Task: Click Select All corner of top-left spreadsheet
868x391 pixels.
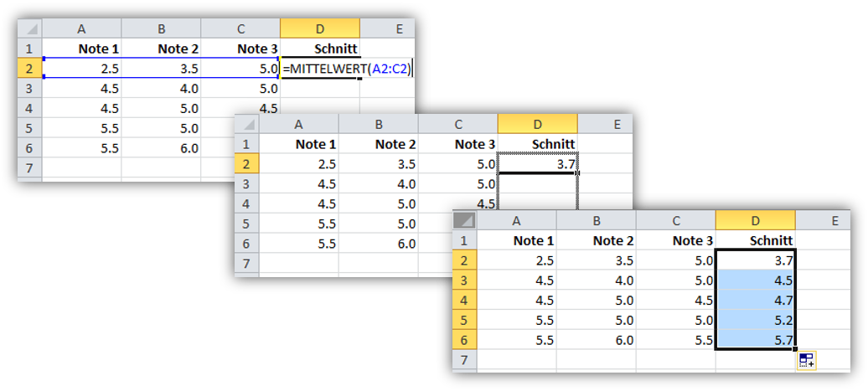Action: pyautogui.click(x=30, y=28)
